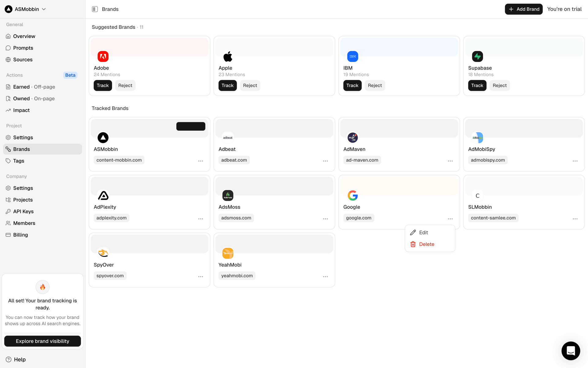
Task: Open Sources page
Action: click(43, 59)
